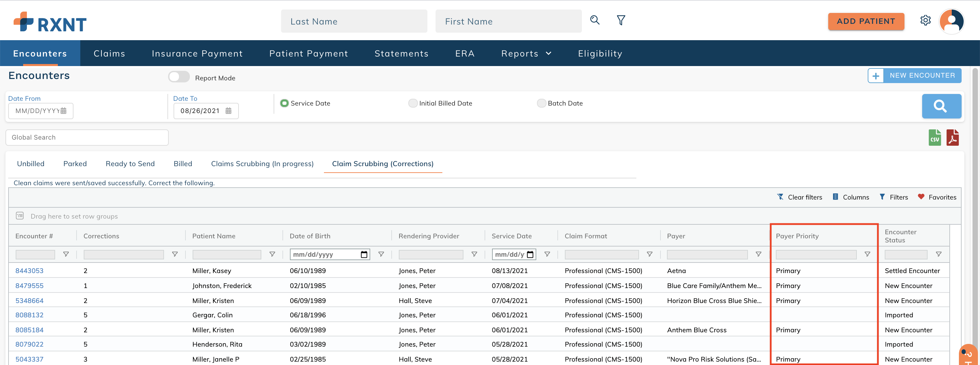Click the Last Name search field

[x=354, y=21]
